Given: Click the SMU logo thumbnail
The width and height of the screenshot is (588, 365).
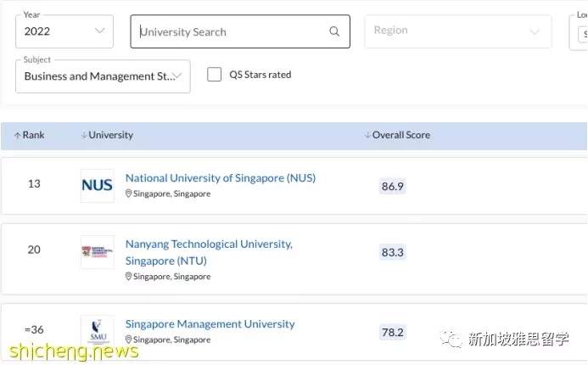Looking at the screenshot, I should point(98,331).
